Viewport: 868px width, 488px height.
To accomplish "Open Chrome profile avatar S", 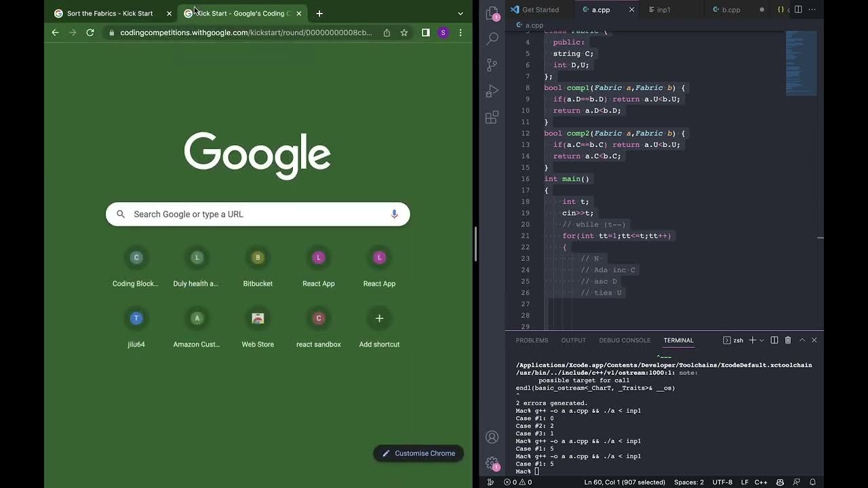I will click(443, 33).
